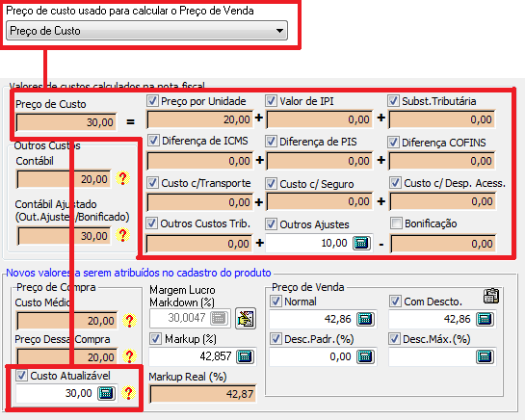Click the Outros Ajustes value field
This screenshot has height=420, width=525.
click(x=308, y=243)
